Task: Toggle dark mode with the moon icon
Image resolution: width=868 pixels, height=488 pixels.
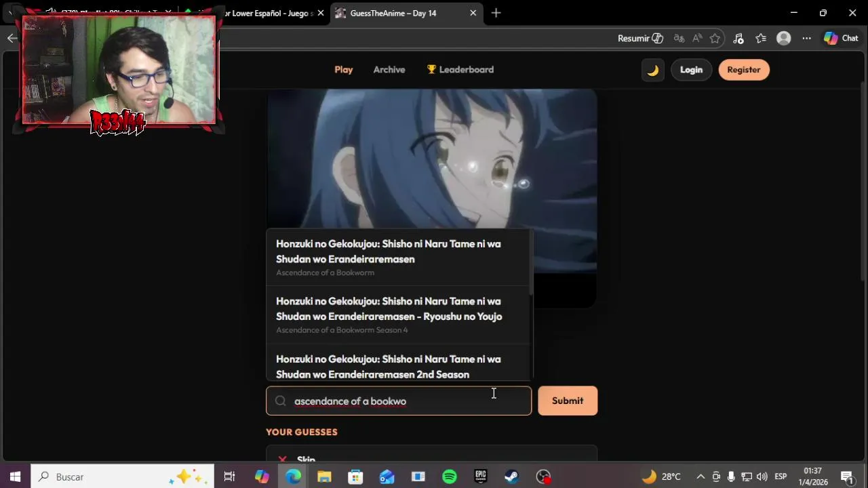Action: pos(652,70)
